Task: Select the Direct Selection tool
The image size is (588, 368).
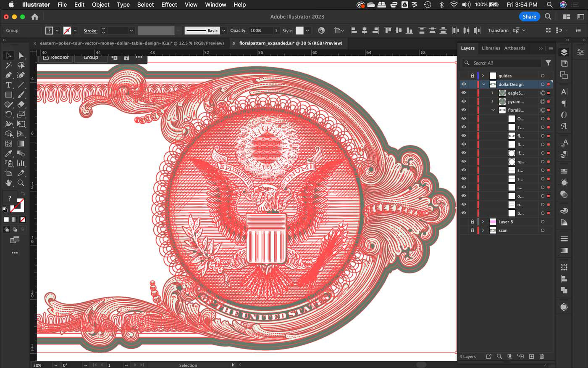Action: 21,56
